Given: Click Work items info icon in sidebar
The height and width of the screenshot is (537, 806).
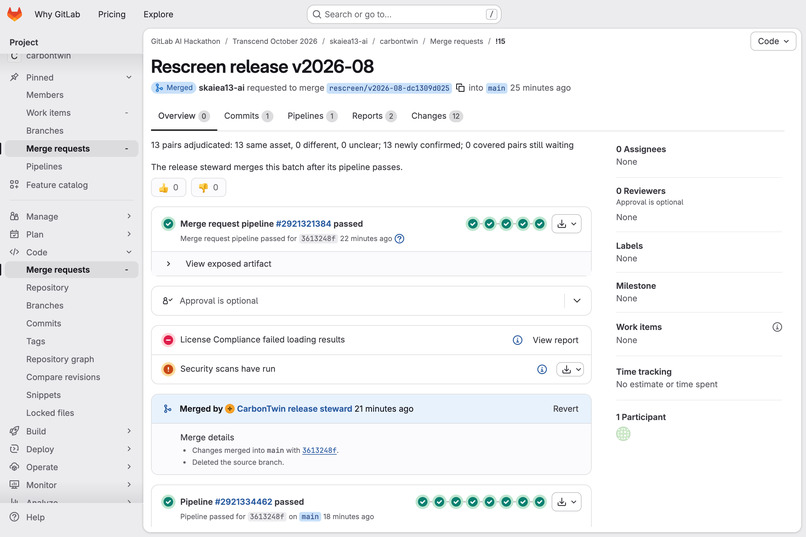Looking at the screenshot, I should (x=777, y=327).
